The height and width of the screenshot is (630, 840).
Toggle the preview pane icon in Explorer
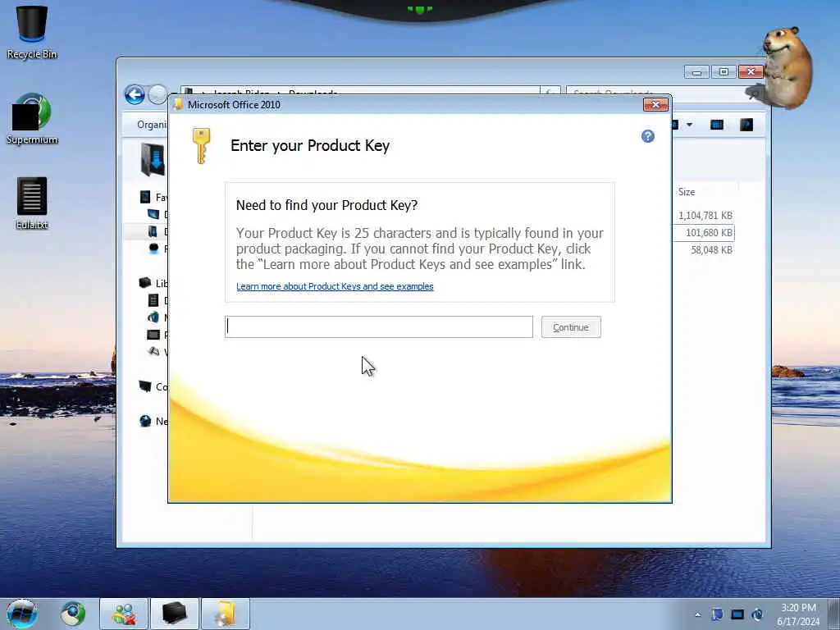tap(717, 125)
